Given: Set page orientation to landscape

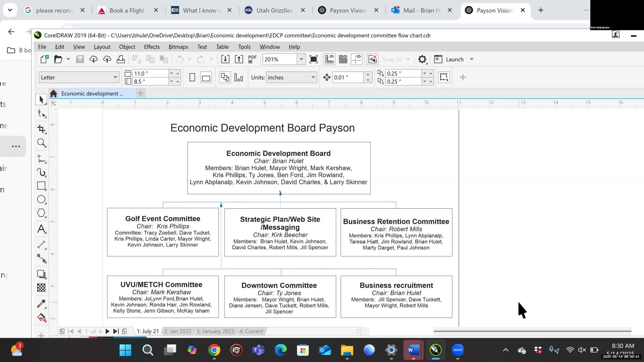Looking at the screenshot, I should point(206,77).
